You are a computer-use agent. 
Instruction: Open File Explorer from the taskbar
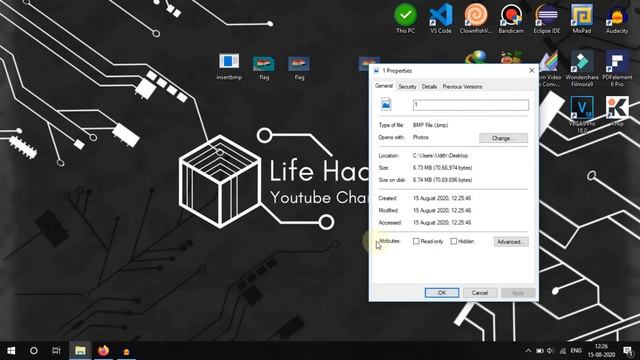pyautogui.click(x=80, y=351)
